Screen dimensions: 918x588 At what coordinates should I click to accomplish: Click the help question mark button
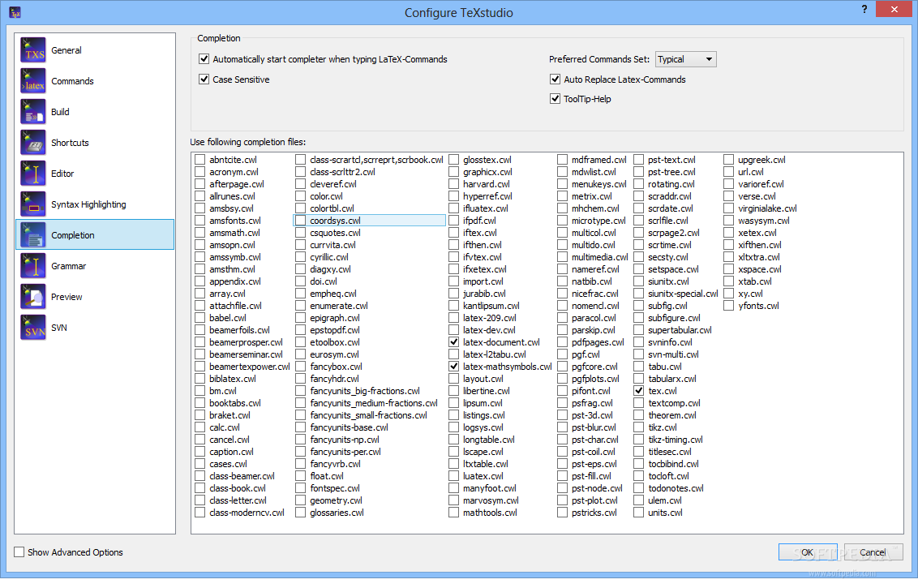pyautogui.click(x=864, y=9)
